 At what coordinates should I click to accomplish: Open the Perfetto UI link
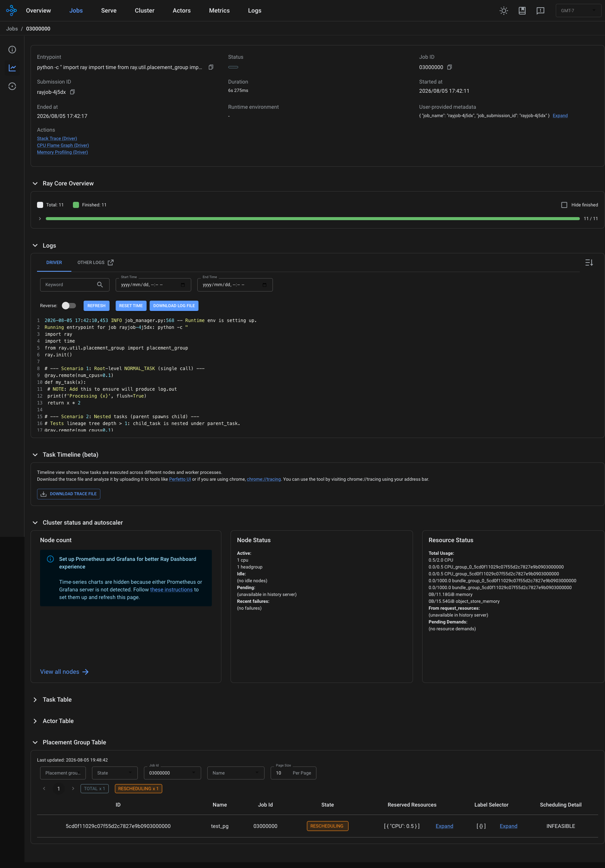[x=180, y=479]
